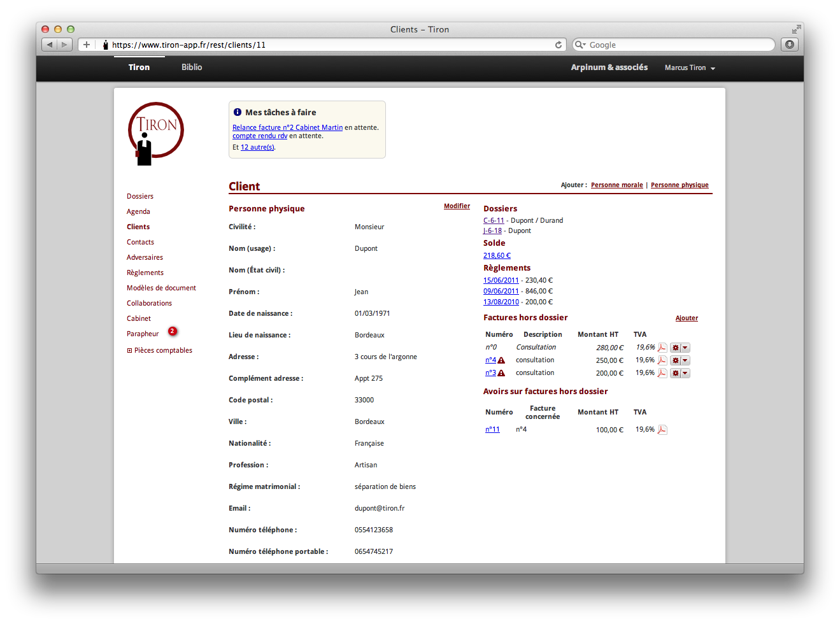The image size is (840, 624).
Task: Open invoice n°3 link
Action: coord(490,373)
